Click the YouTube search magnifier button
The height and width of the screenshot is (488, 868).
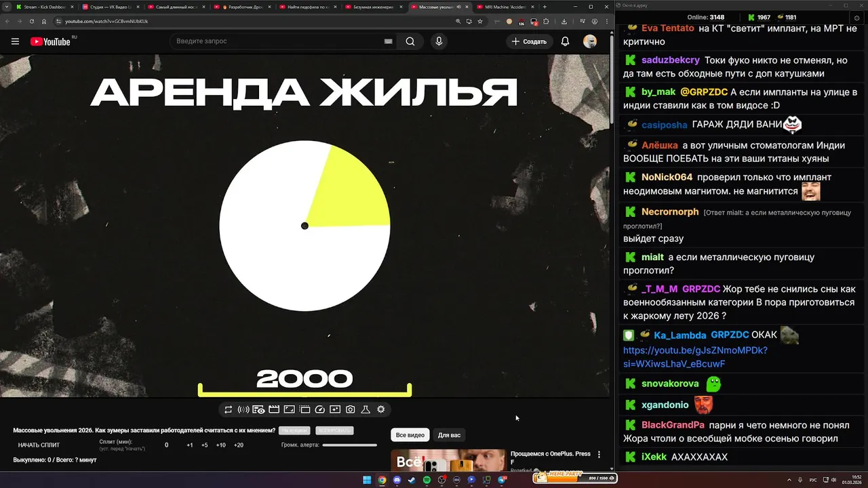[410, 41]
